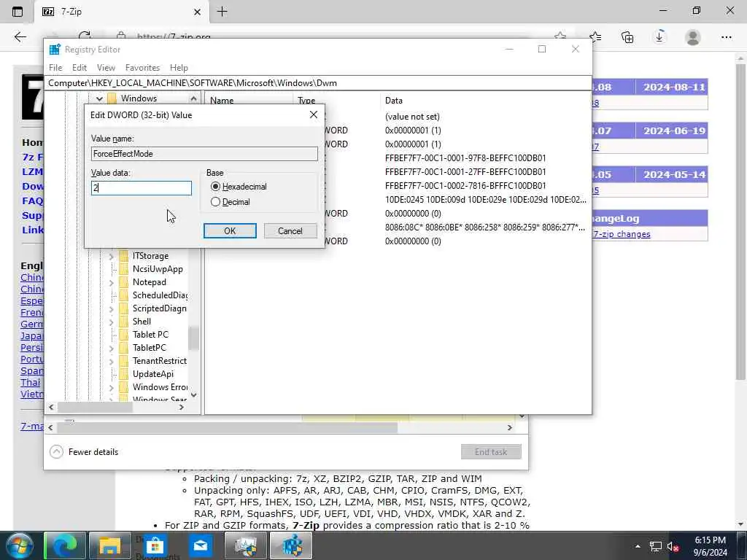This screenshot has width=747, height=560.
Task: Click Cancel in Edit DWORD dialog
Action: tap(290, 231)
